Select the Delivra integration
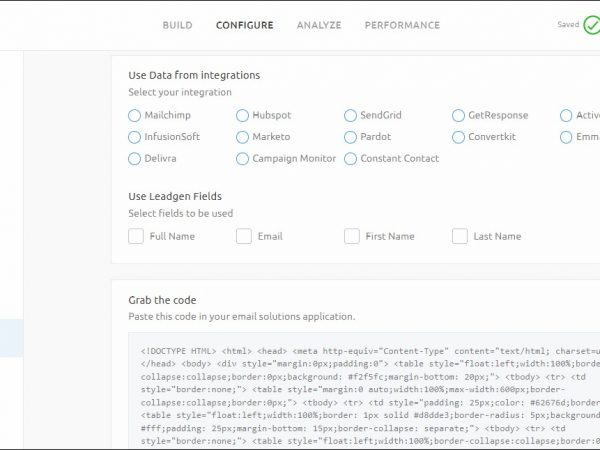Screen dimensions: 600x450 click(135, 158)
